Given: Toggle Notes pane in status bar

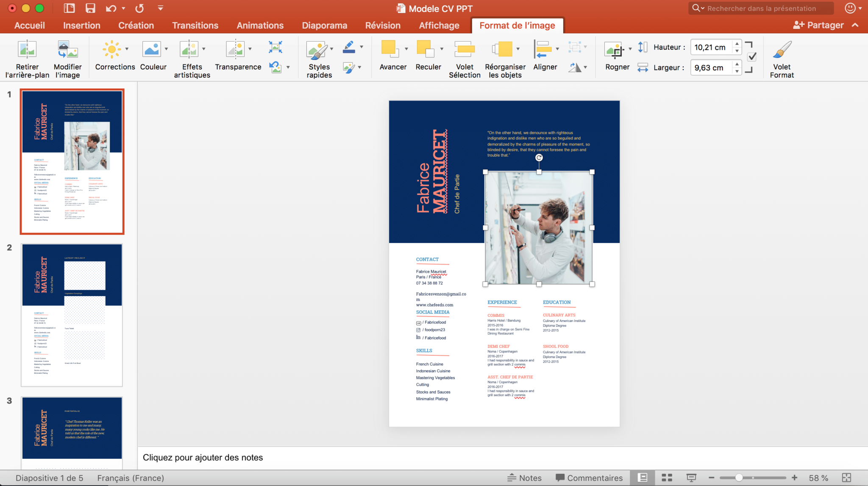Looking at the screenshot, I should [x=524, y=478].
